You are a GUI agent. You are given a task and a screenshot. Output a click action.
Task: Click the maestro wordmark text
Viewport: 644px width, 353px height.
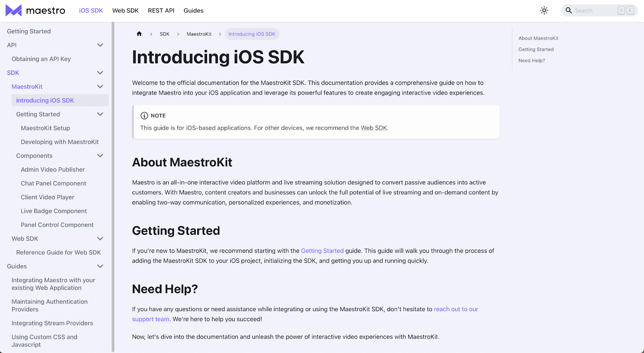click(x=45, y=10)
